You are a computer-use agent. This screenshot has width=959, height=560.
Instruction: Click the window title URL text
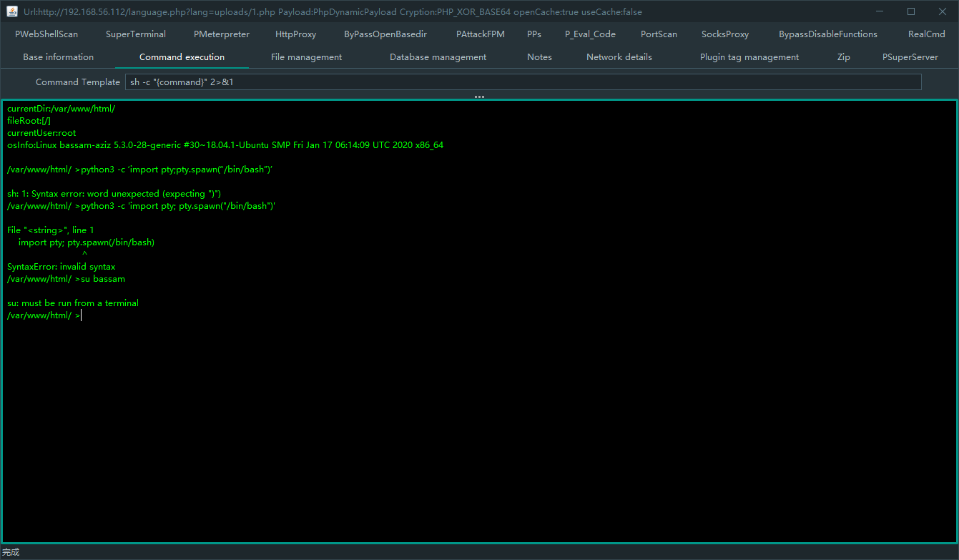point(333,11)
